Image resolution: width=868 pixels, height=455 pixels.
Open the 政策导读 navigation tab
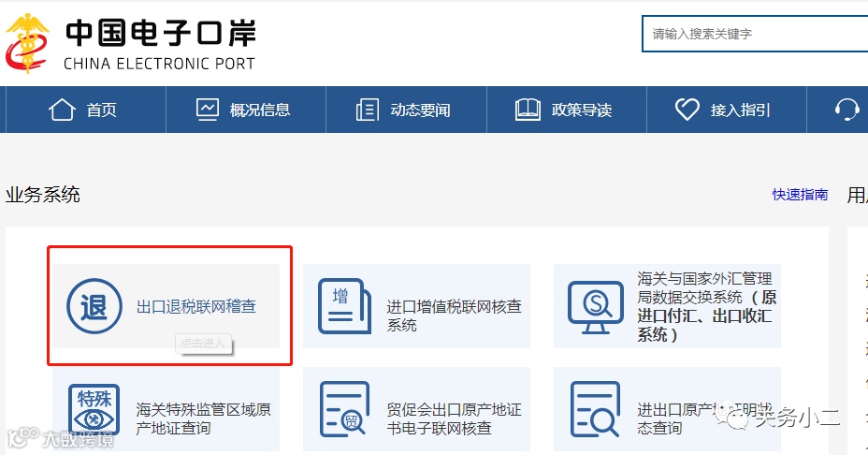pyautogui.click(x=566, y=110)
